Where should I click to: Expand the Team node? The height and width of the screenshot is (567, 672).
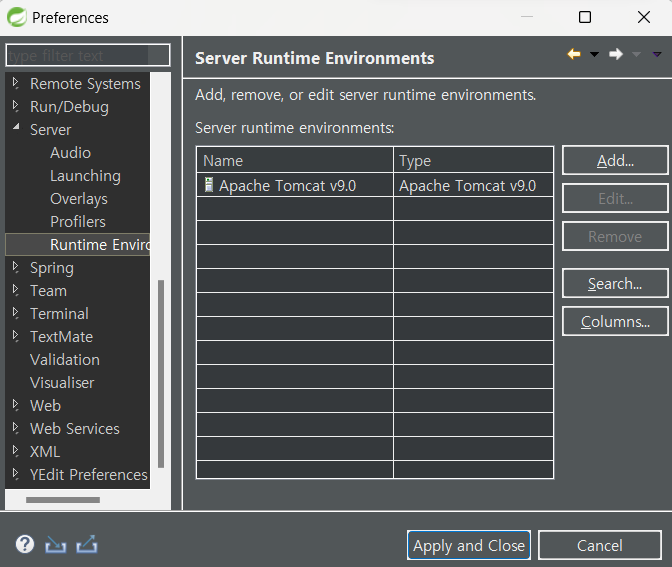(15, 290)
